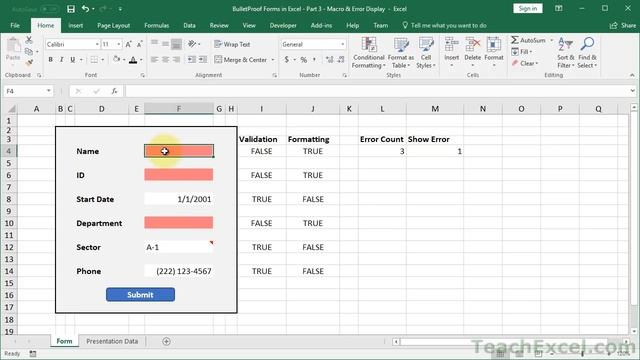Toggle Italic formatting
The height and width of the screenshot is (360, 640).
tap(62, 60)
